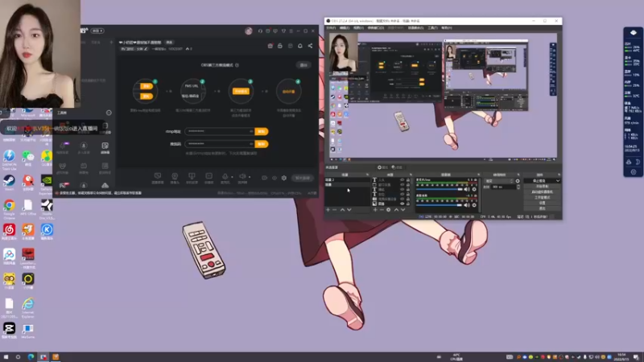This screenshot has height=362, width=644.
Task: Toggle the lock on the top source in OBS
Action: (408, 179)
